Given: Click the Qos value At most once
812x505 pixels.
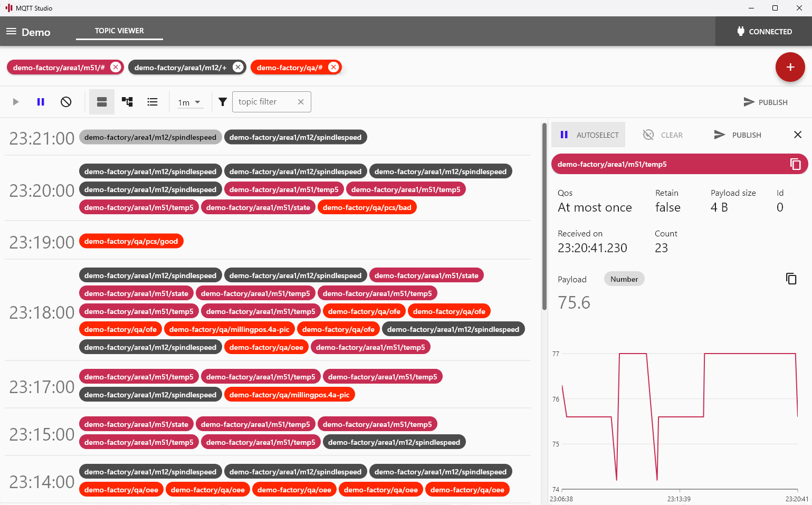Looking at the screenshot, I should [x=595, y=207].
